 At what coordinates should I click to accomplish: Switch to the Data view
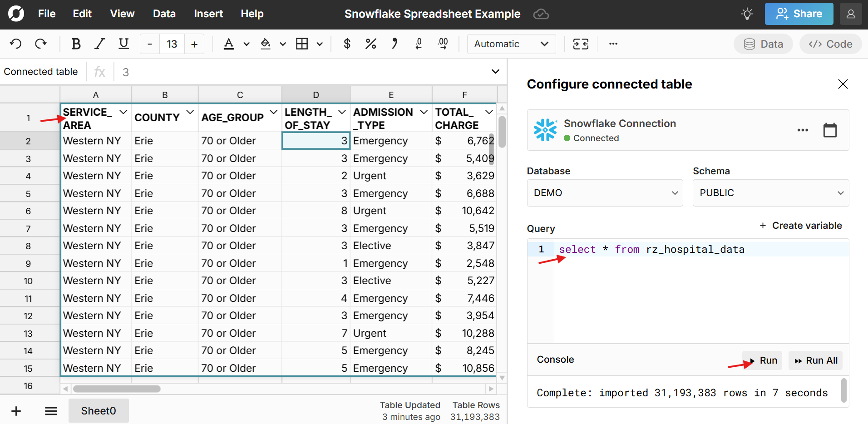[763, 44]
